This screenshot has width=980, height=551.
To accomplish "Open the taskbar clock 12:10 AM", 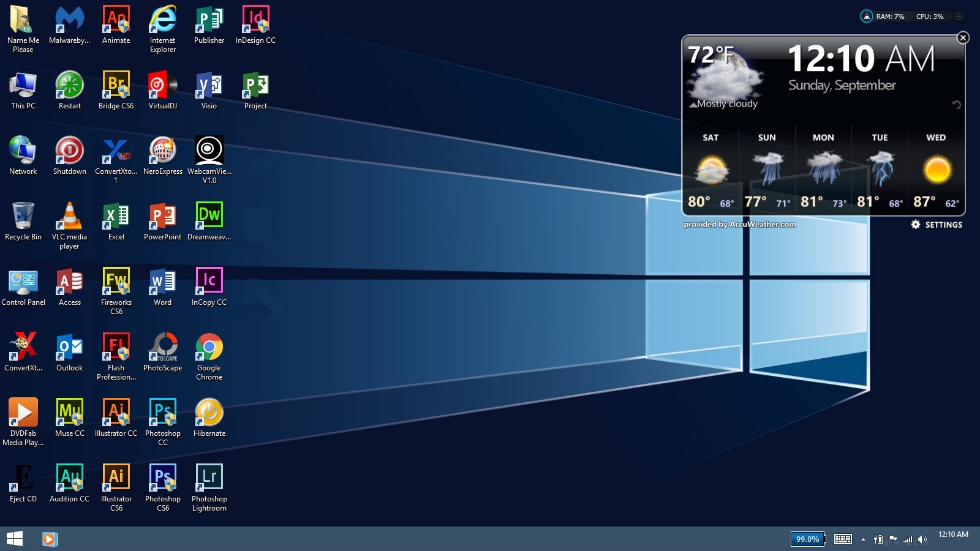I will tap(953, 534).
